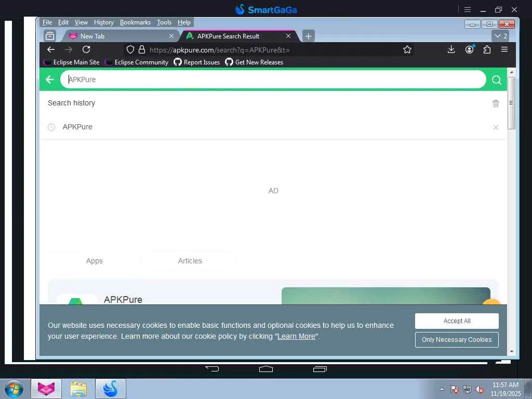Image resolution: width=532 pixels, height=399 pixels.
Task: Open the View menu
Action: pyautogui.click(x=81, y=22)
